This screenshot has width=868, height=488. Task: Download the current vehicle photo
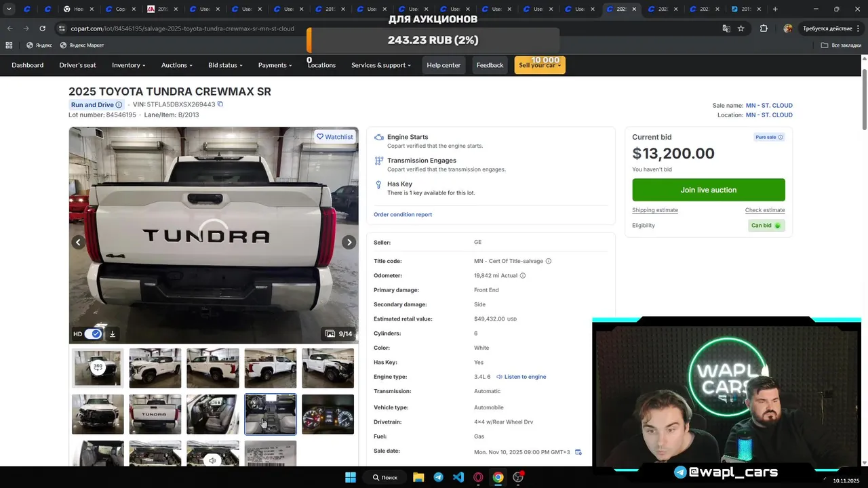113,333
